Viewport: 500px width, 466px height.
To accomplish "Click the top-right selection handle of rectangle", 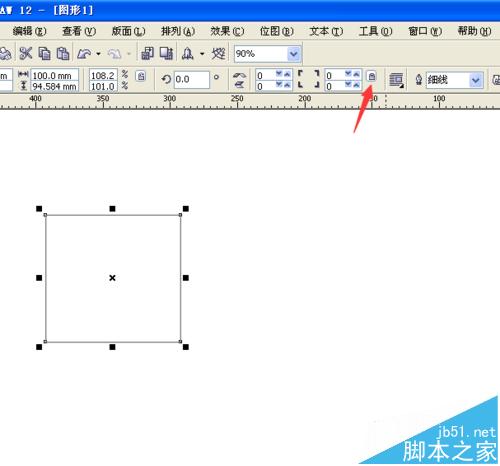I will (x=186, y=209).
